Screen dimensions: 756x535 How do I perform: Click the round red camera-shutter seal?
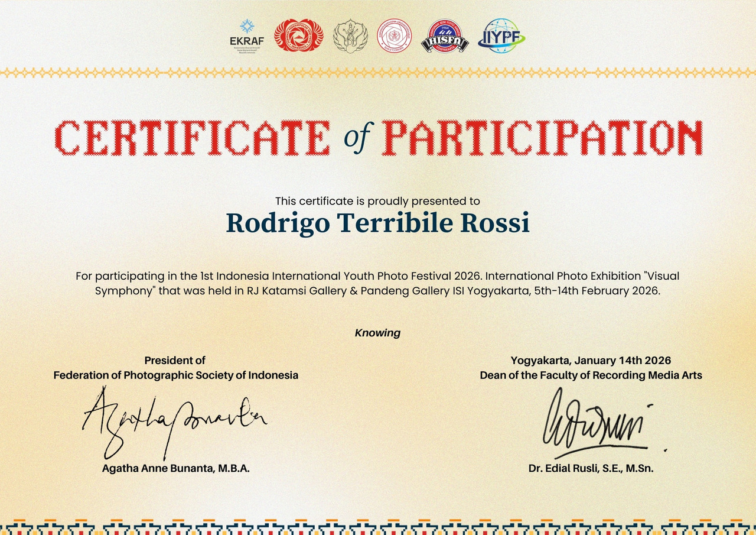(394, 35)
